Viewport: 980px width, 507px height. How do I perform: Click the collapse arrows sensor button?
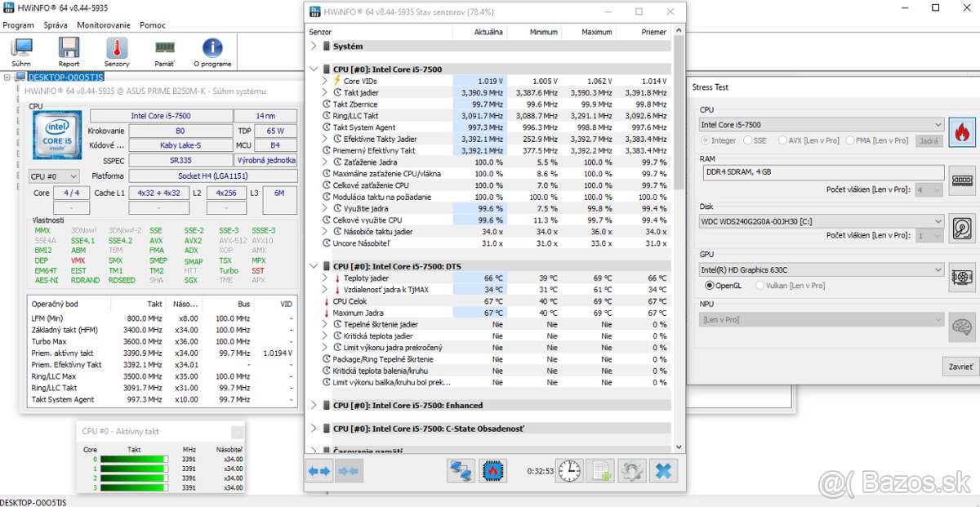pyautogui.click(x=348, y=470)
